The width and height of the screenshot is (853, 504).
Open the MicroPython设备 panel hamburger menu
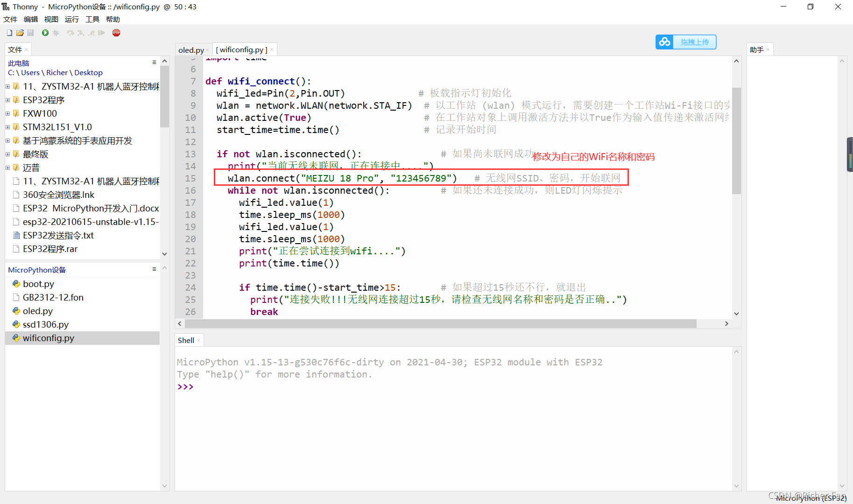tap(154, 269)
